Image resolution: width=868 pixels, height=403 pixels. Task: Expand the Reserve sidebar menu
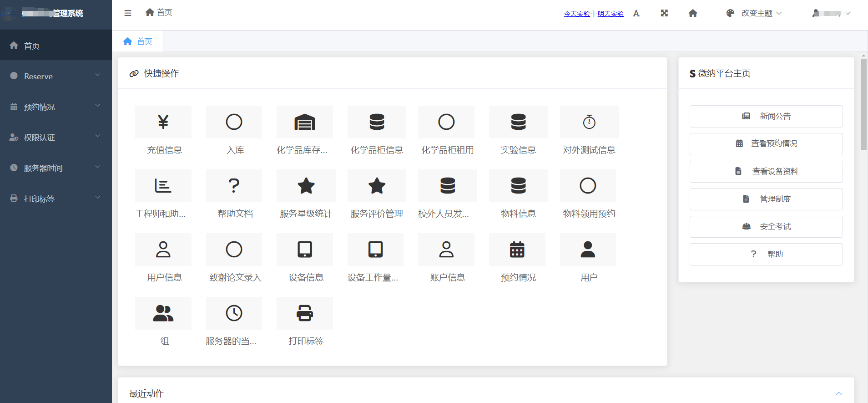click(x=56, y=76)
